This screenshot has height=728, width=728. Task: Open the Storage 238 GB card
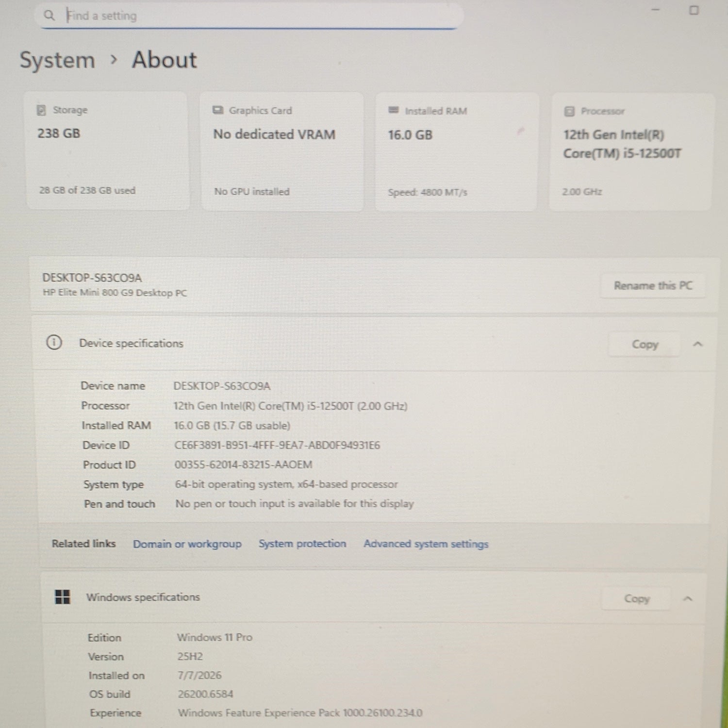(x=107, y=151)
